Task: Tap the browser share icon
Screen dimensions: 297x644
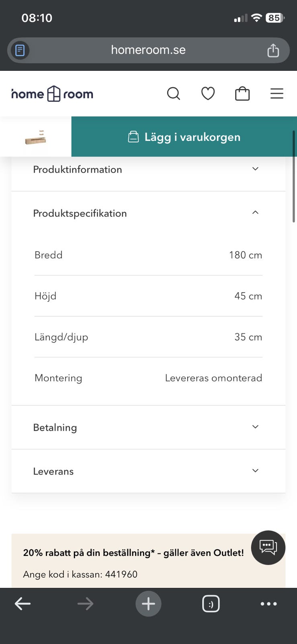Action: point(273,50)
